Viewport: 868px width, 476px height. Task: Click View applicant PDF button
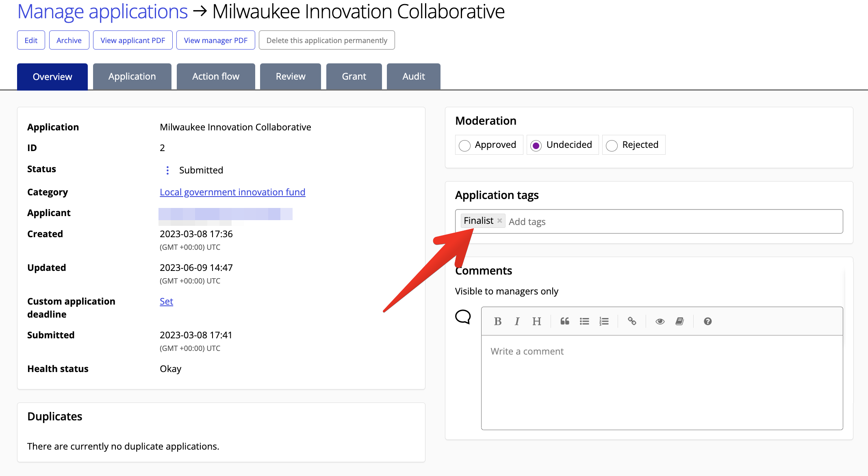click(x=132, y=40)
